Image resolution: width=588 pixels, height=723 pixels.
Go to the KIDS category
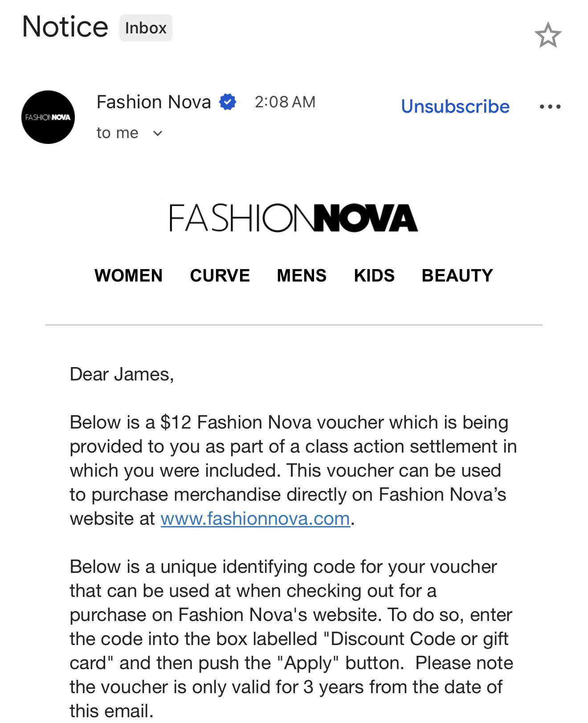(x=374, y=275)
